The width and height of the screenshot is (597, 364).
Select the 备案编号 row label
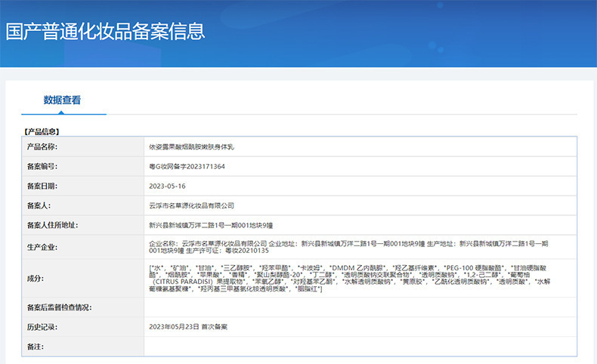(42, 166)
